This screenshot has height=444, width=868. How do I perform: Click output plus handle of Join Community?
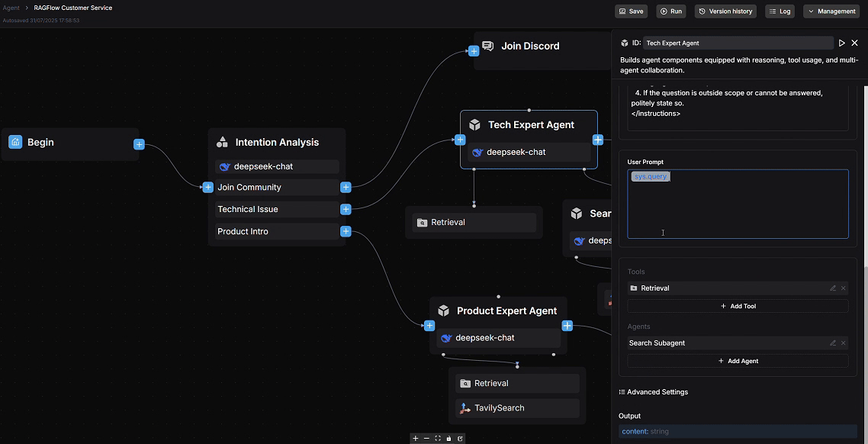click(x=346, y=187)
